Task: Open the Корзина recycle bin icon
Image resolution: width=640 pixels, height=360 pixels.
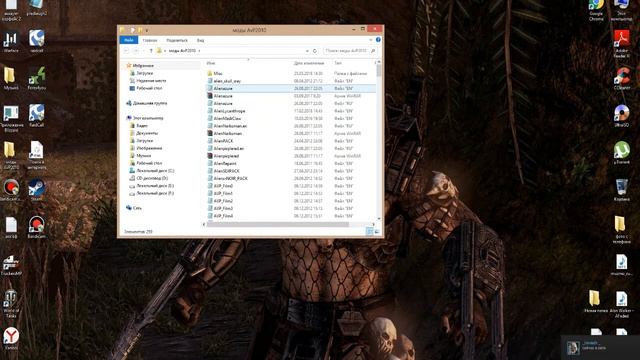Action: coord(622,190)
